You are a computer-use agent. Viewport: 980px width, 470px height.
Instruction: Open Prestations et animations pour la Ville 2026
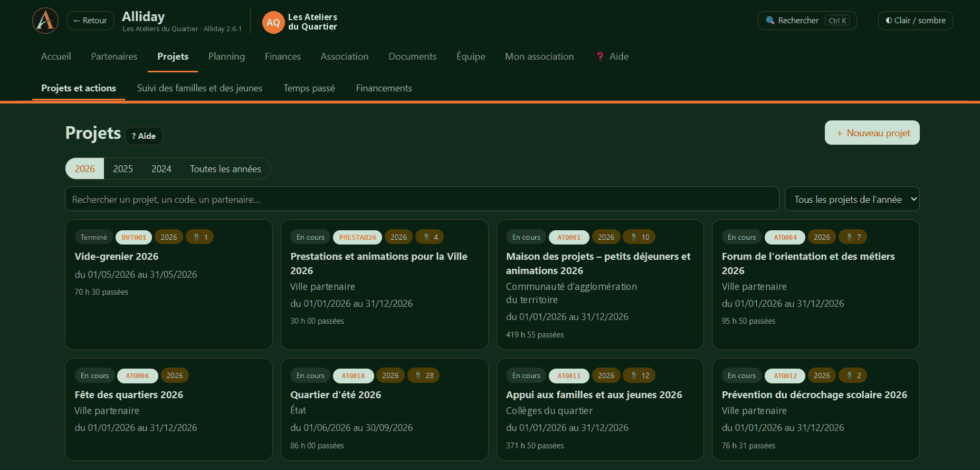tap(384, 285)
